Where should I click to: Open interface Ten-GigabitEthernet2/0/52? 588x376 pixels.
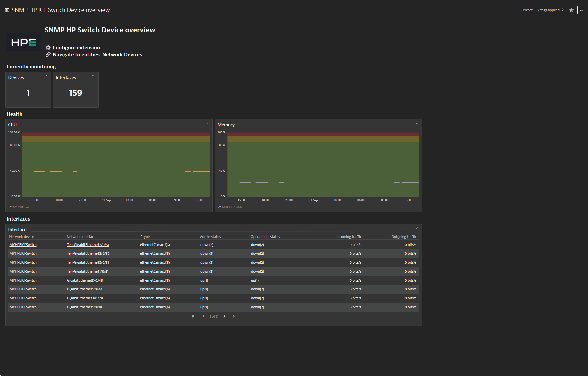(88, 254)
